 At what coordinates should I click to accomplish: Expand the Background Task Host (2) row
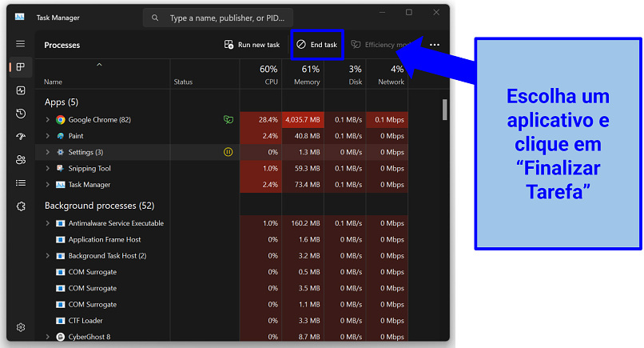point(48,256)
